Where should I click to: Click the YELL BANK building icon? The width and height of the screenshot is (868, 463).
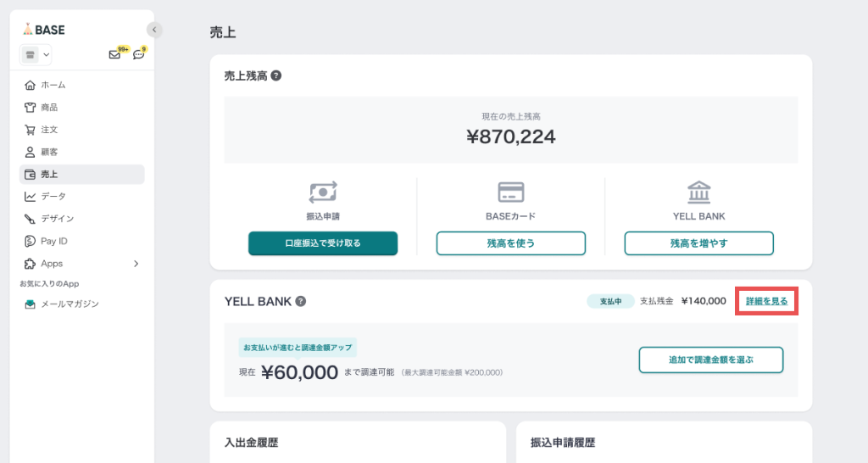(x=699, y=192)
